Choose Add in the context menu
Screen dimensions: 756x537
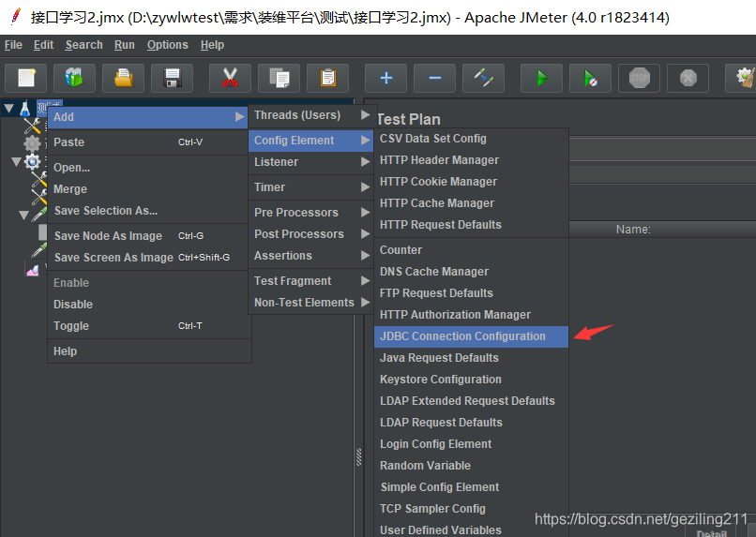coord(148,117)
